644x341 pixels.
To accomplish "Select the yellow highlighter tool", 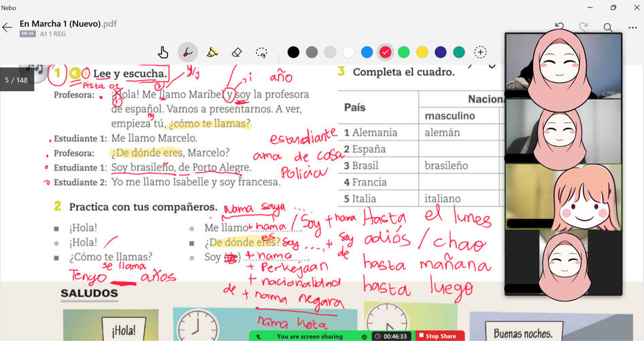I will click(x=212, y=52).
